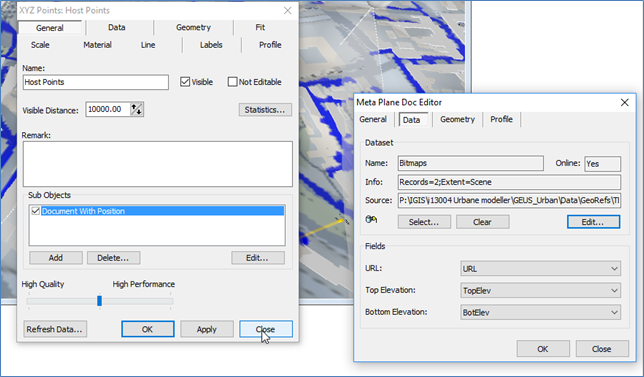Open Profile tab in Meta Plane Doc Editor
This screenshot has height=377, width=644.
click(x=501, y=119)
